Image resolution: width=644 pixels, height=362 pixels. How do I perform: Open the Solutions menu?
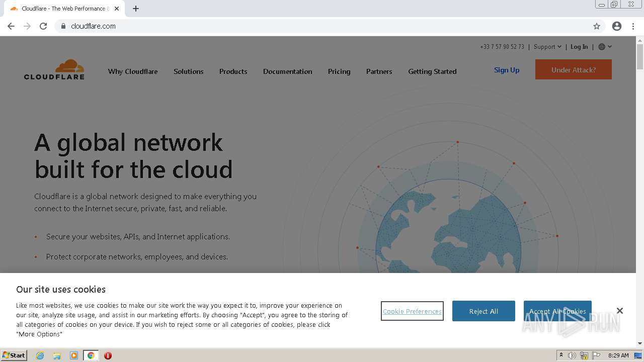click(x=189, y=71)
